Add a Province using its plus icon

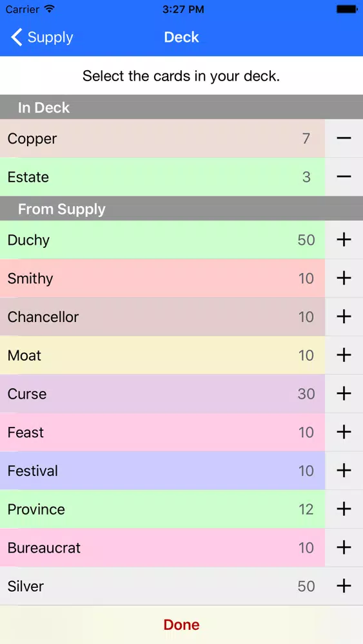coord(344,509)
